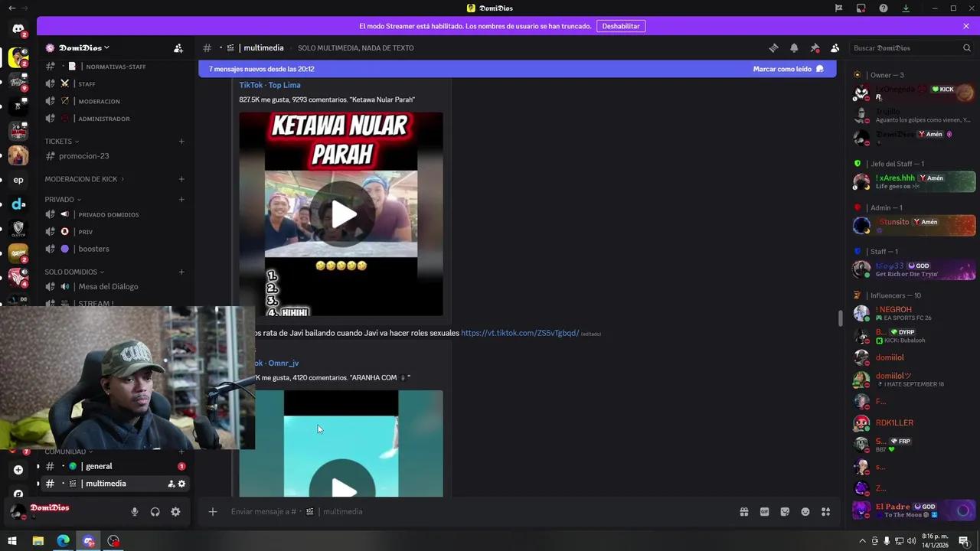Image resolution: width=980 pixels, height=551 pixels.
Task: Toggle the member list visibility icon
Action: (x=835, y=47)
